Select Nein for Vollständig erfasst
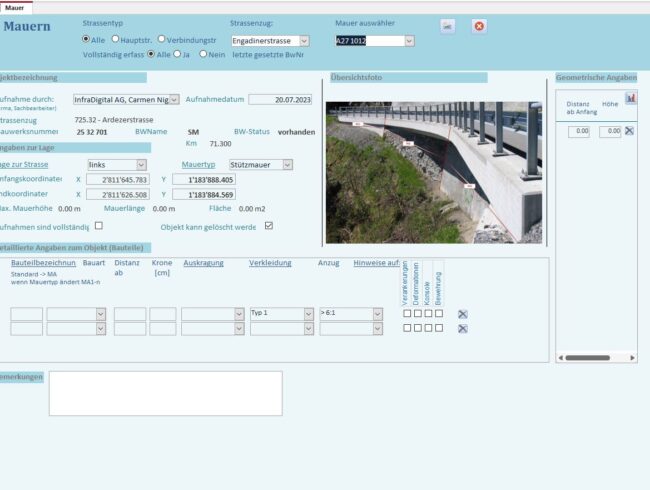Image resolution: width=650 pixels, height=490 pixels. click(x=203, y=54)
